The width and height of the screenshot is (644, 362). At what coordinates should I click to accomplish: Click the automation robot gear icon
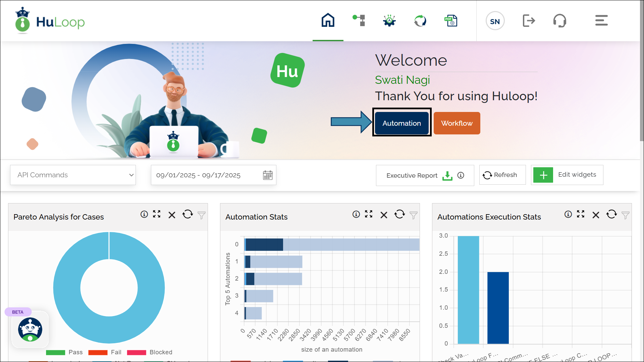pos(389,20)
